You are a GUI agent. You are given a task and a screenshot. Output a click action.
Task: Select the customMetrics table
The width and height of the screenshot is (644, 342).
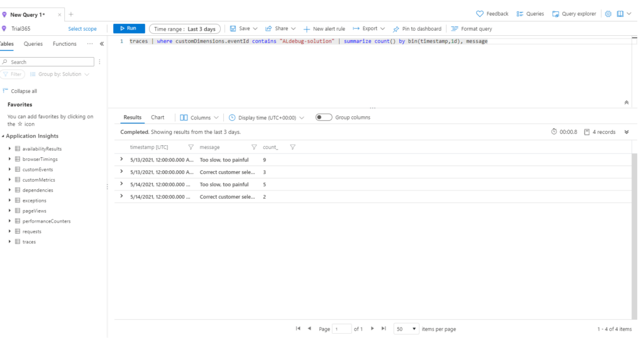(38, 180)
